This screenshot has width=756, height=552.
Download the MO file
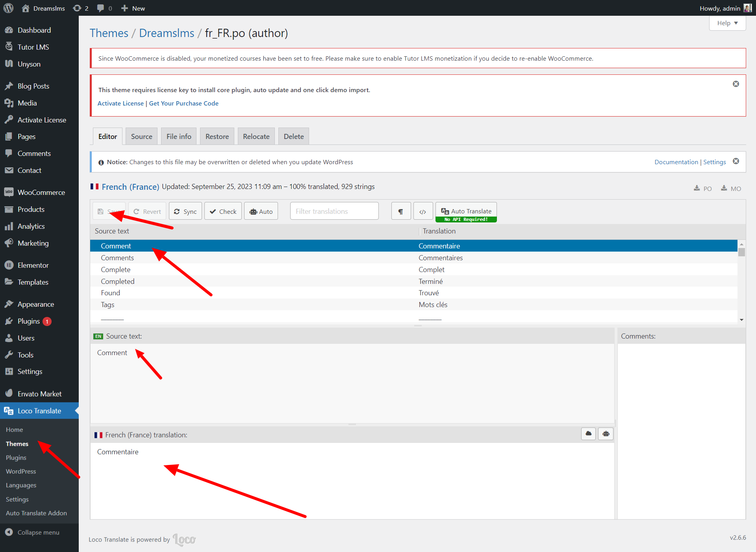tap(731, 189)
